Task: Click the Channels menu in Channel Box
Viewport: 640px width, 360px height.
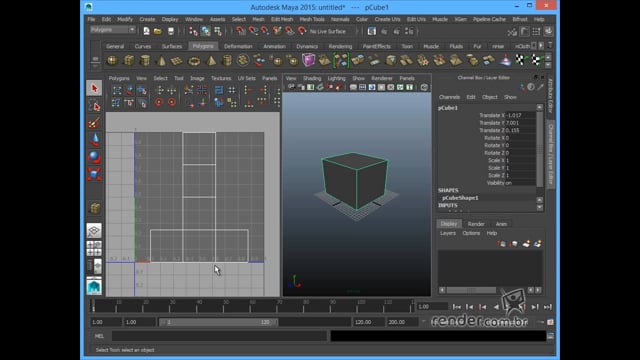Action: point(449,97)
